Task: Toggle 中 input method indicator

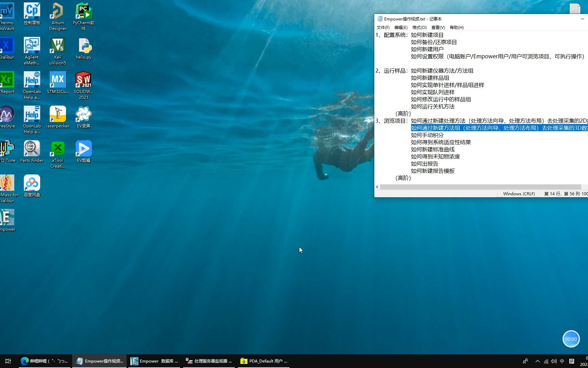Action: click(x=562, y=361)
